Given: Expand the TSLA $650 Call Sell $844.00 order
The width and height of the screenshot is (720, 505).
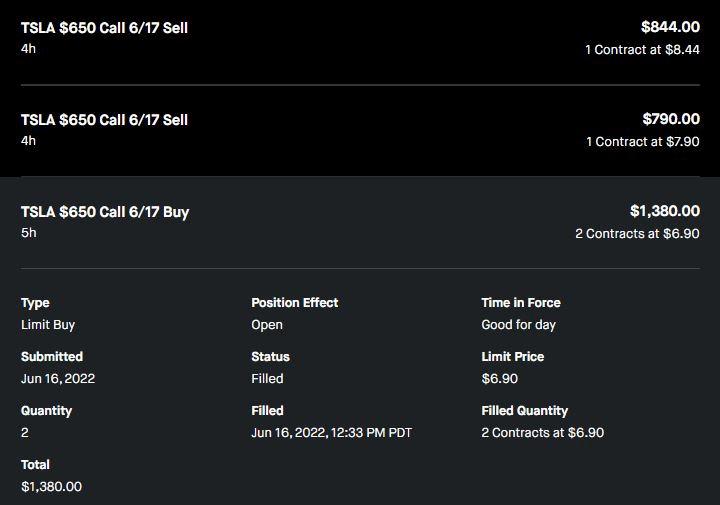Looking at the screenshot, I should click(104, 28).
